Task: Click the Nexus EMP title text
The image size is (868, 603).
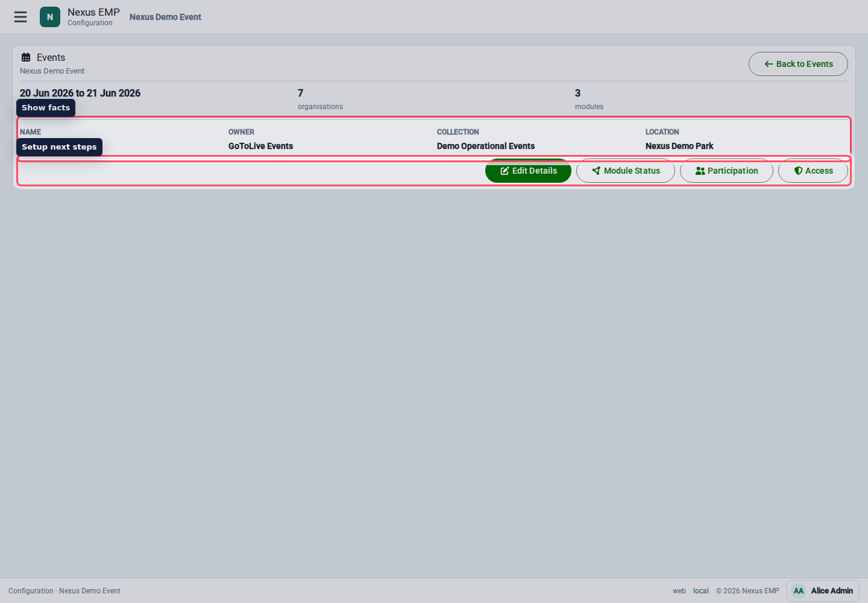Action: (93, 12)
